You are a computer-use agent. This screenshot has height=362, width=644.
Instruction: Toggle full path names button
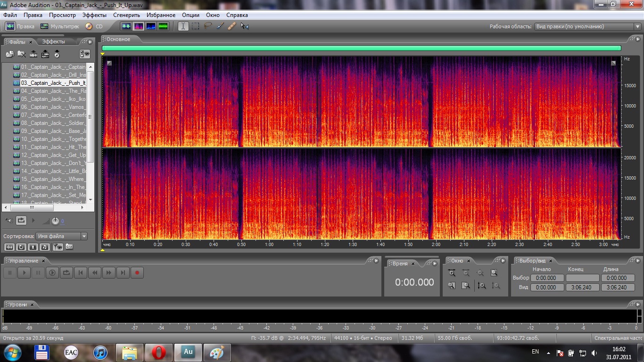(x=69, y=247)
